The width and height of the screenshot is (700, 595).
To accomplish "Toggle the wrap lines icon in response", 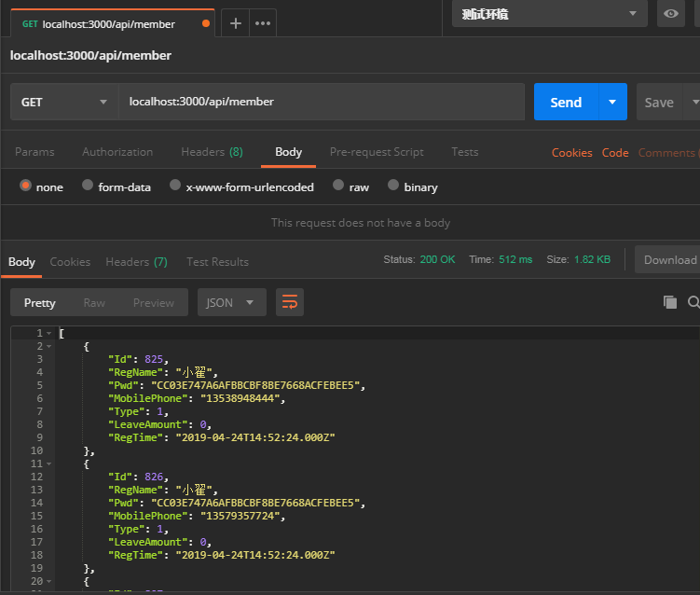I will tap(290, 302).
